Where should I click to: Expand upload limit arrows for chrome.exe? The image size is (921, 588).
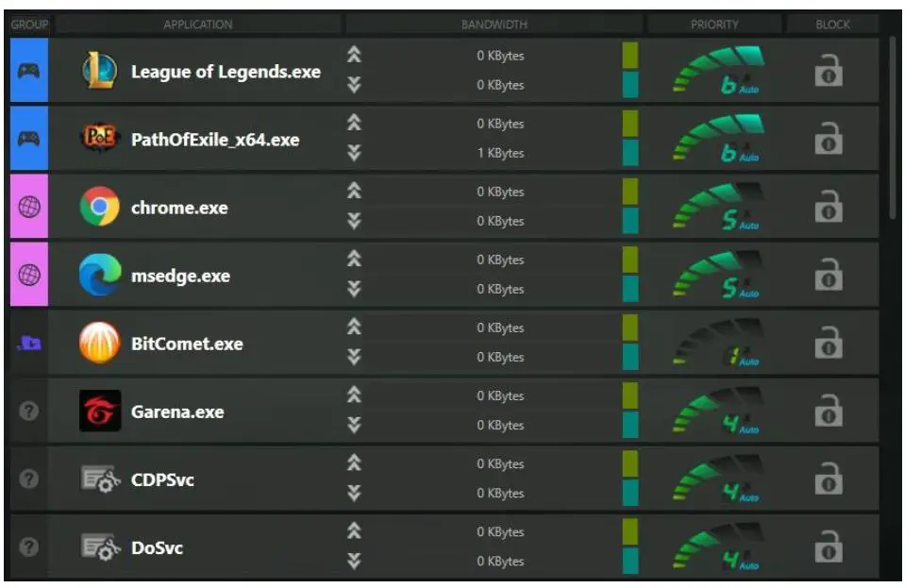(356, 192)
